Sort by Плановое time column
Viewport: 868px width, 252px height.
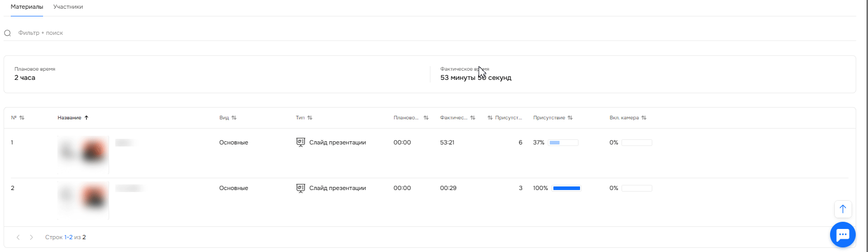coord(426,118)
